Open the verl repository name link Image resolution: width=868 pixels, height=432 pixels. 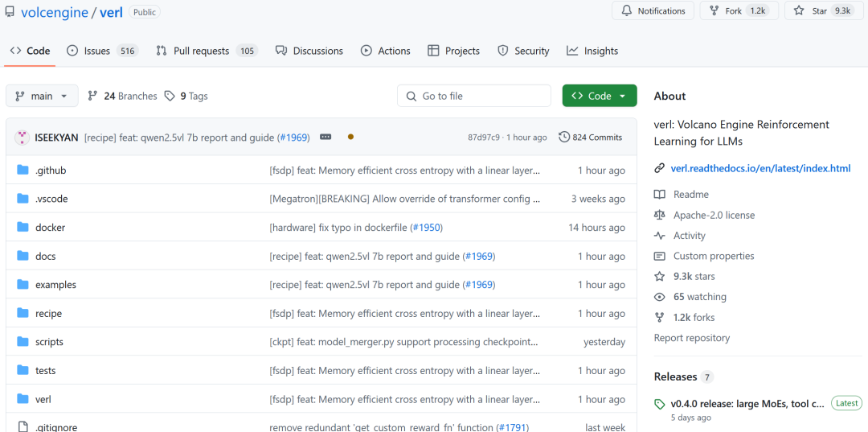pyautogui.click(x=111, y=11)
